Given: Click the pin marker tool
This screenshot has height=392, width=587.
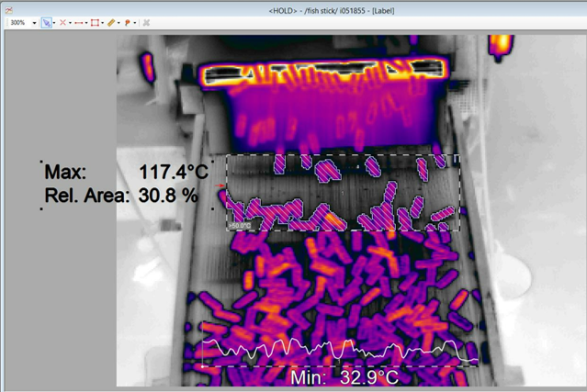Looking at the screenshot, I should [x=127, y=22].
